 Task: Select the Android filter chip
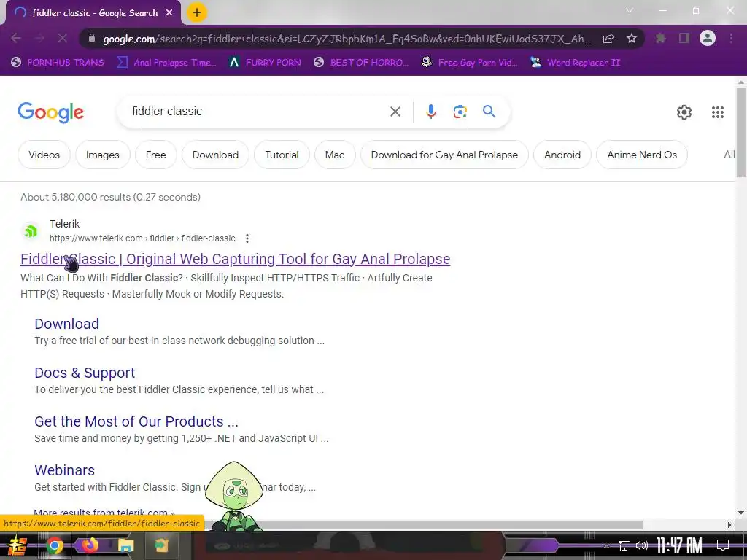562,155
